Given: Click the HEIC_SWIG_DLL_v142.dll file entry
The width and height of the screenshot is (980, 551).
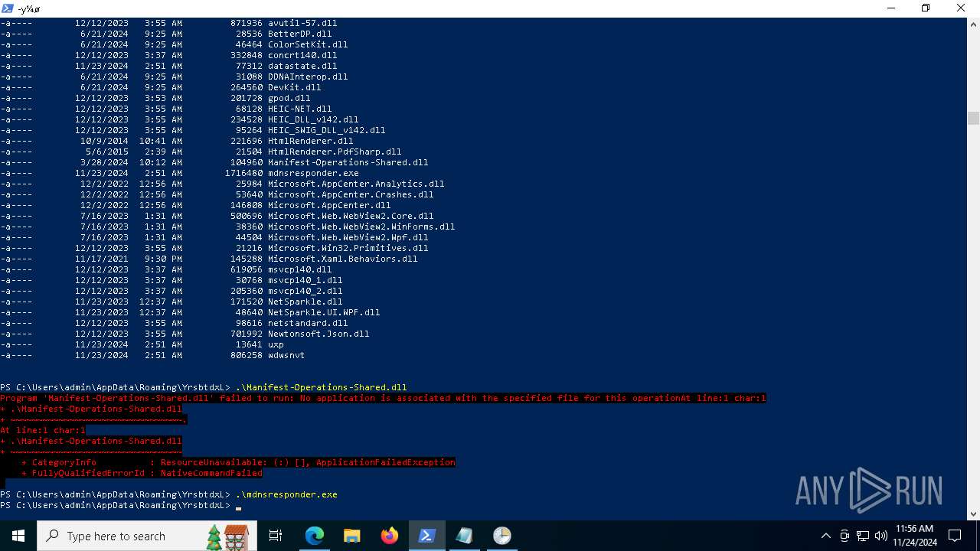Looking at the screenshot, I should (x=327, y=130).
